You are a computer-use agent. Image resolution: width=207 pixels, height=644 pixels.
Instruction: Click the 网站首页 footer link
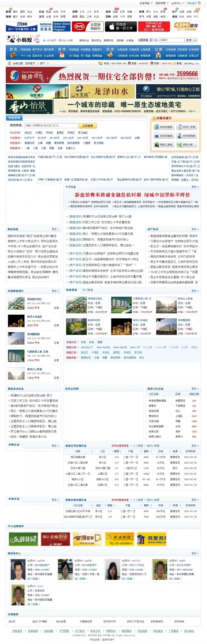17,631
